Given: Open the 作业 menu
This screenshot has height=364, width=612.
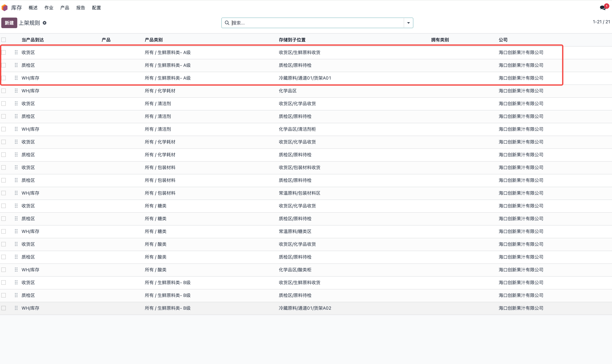Looking at the screenshot, I should (49, 8).
